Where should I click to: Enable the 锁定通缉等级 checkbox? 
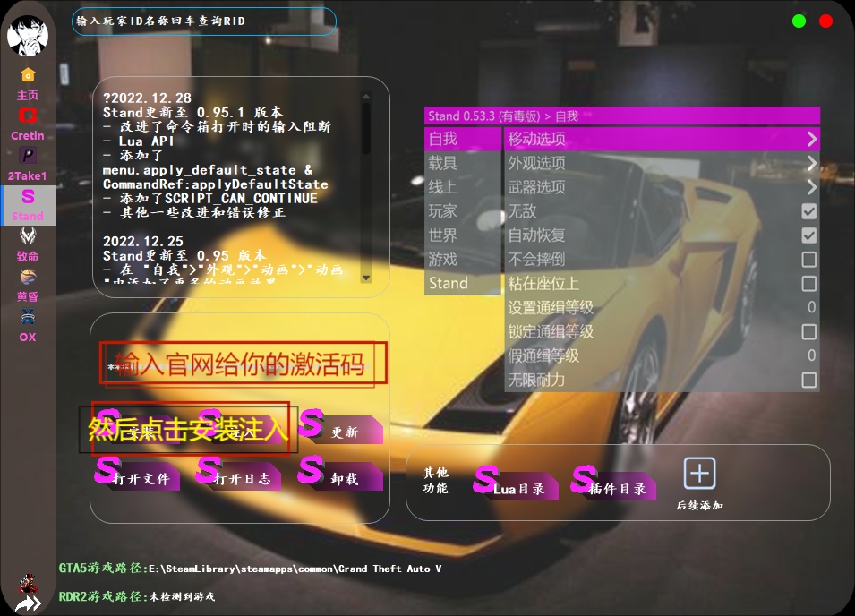(809, 331)
